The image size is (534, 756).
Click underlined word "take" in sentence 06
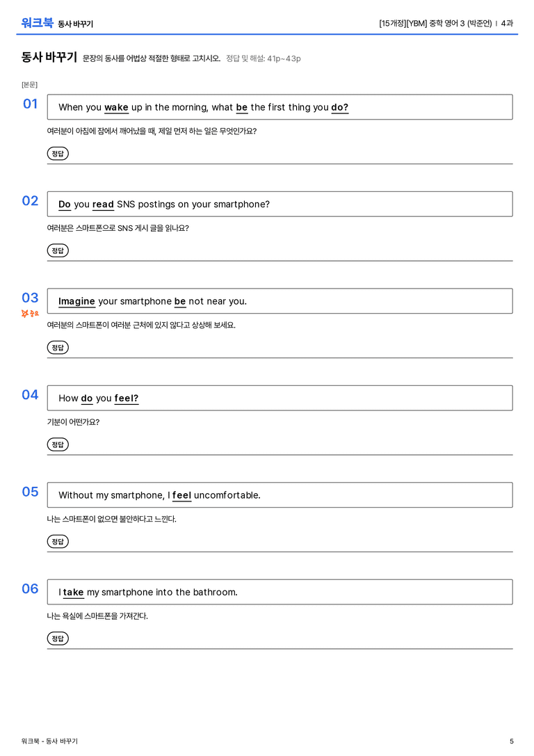pos(73,593)
